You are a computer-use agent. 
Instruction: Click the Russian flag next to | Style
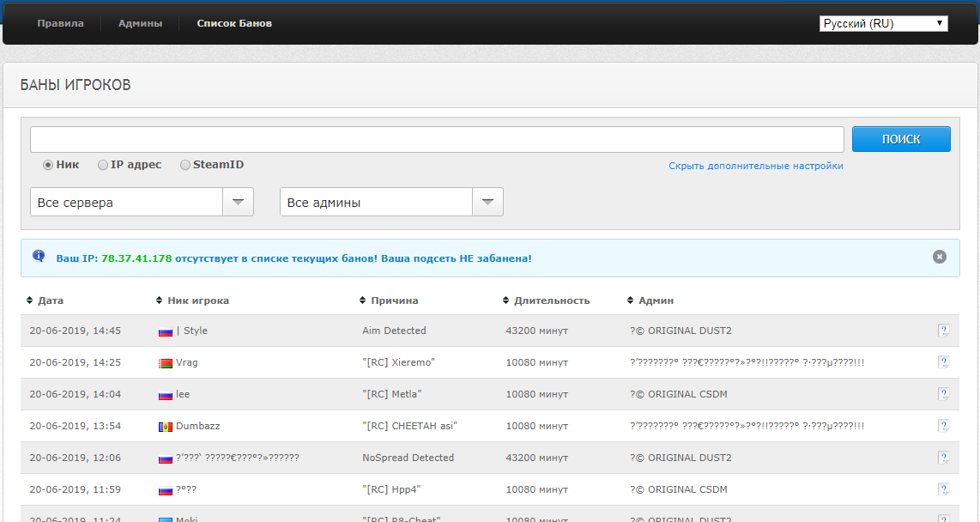click(166, 332)
